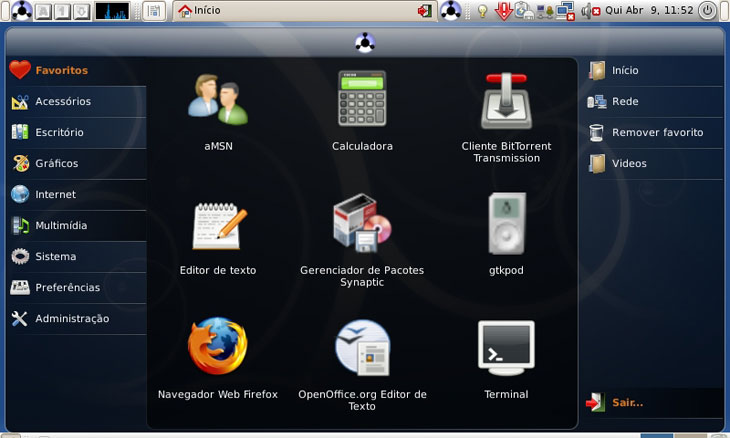Click the Sair... logout button

click(x=627, y=403)
